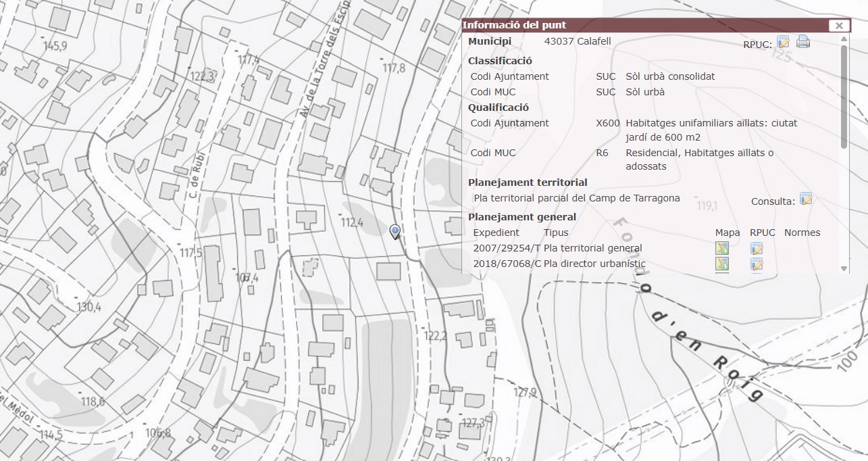Screen dimensions: 868x461
Task: Open the RPUC icon for Pla director urbanístic
Action: click(x=757, y=264)
